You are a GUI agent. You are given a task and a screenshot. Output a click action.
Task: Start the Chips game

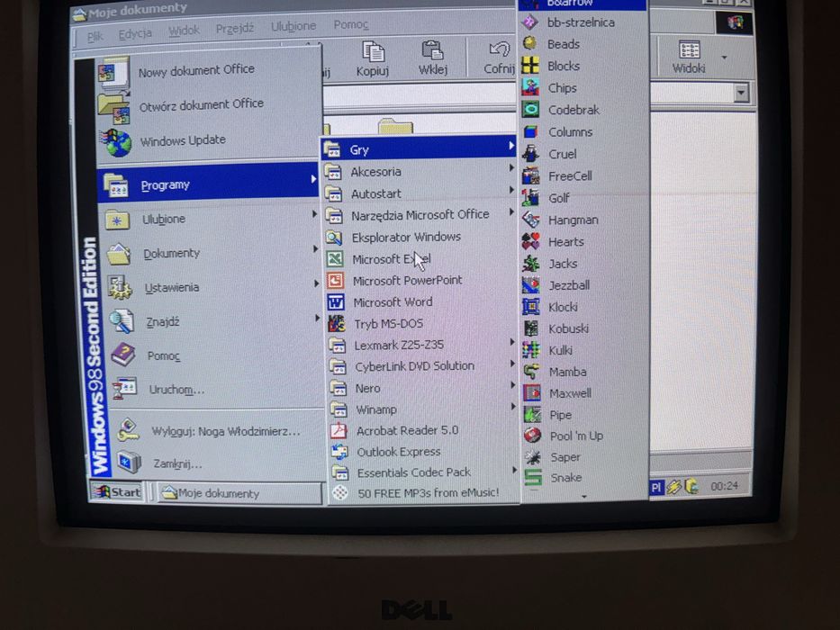[583, 88]
